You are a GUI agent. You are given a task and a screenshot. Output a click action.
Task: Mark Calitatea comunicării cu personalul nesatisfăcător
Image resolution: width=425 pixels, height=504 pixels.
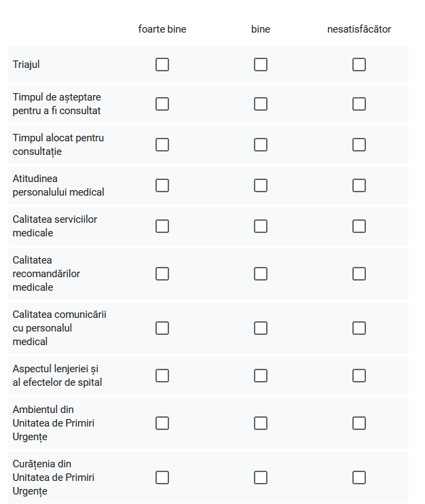tap(359, 328)
